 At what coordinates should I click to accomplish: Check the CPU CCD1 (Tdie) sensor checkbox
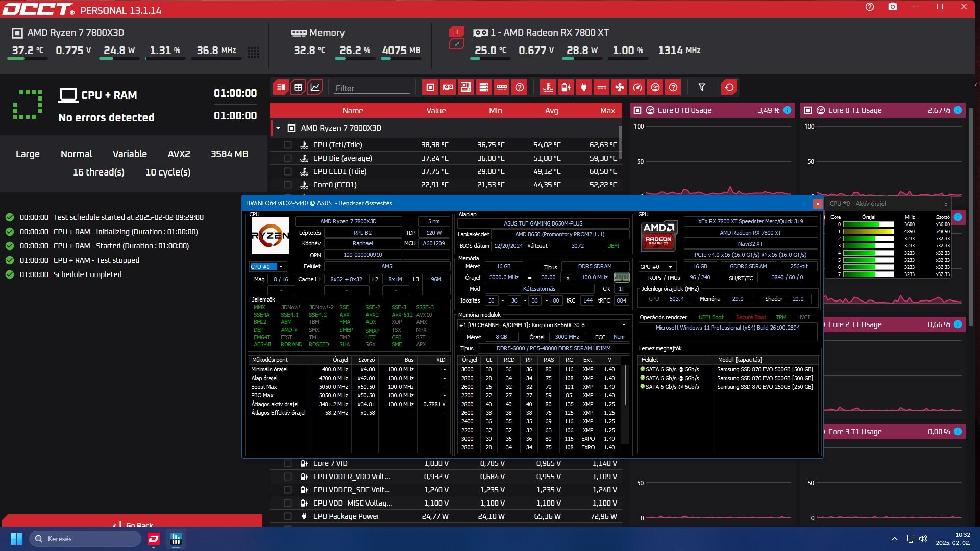point(288,171)
